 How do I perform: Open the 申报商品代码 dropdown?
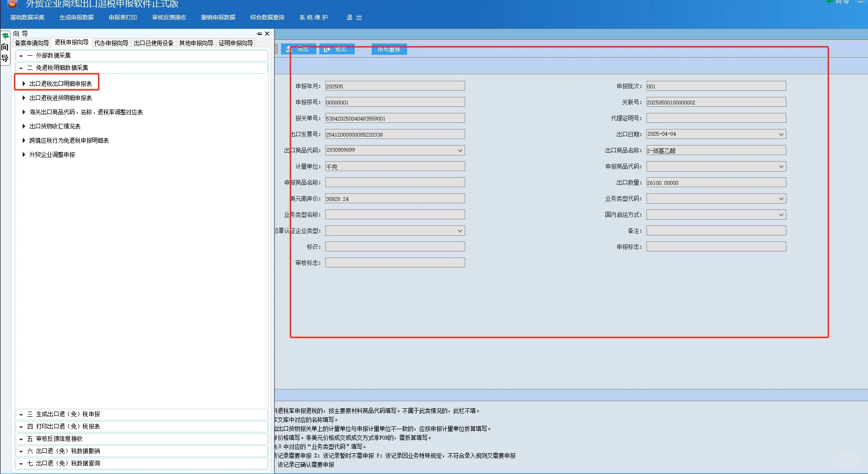coord(781,166)
